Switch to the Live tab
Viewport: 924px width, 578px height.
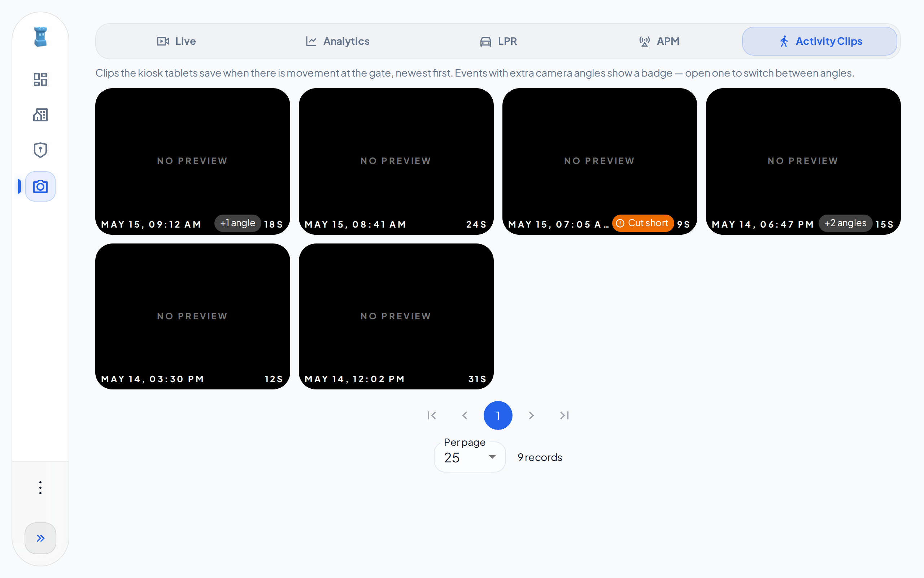pyautogui.click(x=176, y=41)
